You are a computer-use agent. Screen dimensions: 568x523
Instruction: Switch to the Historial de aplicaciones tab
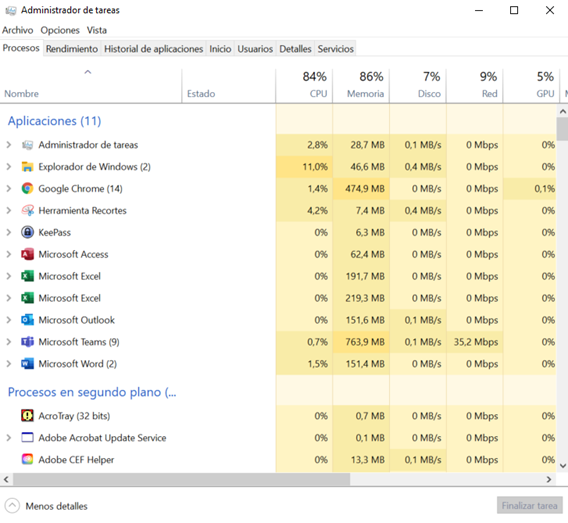(x=154, y=49)
